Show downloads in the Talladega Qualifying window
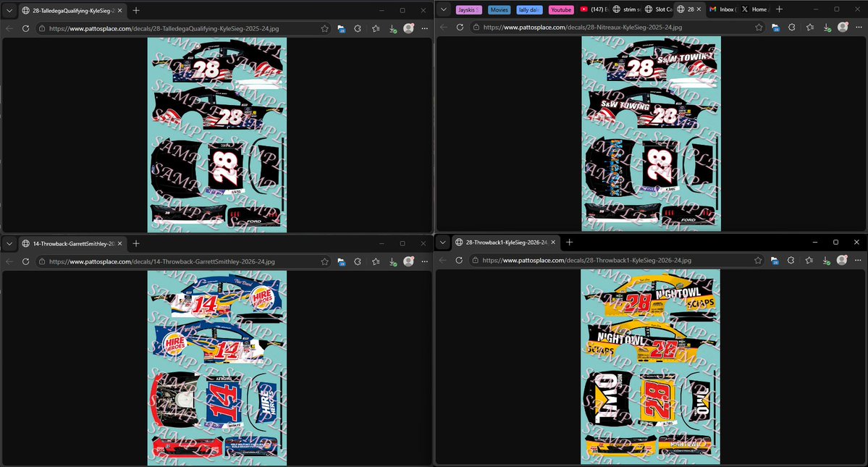The height and width of the screenshot is (467, 868). tap(392, 28)
